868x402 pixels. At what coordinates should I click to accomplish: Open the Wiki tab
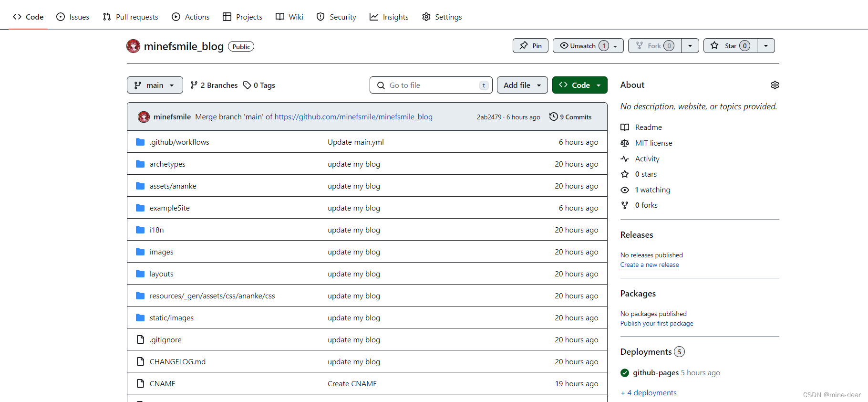coord(289,17)
